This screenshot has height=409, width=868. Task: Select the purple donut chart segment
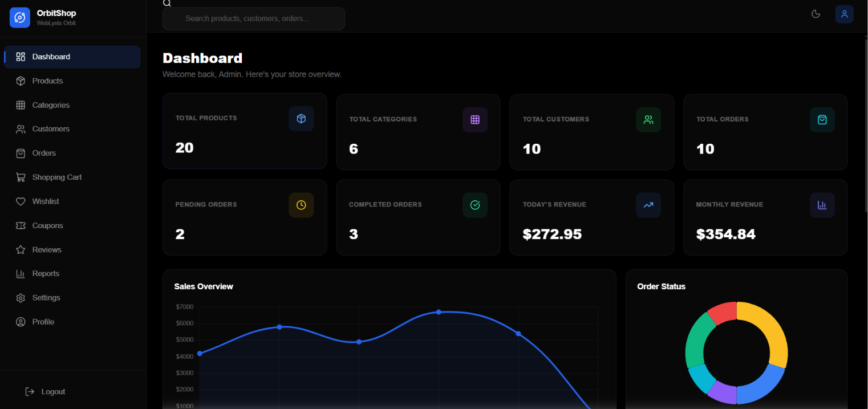723,392
